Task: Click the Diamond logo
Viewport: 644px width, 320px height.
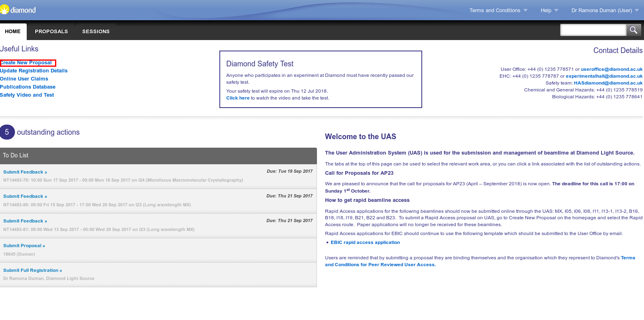Action: tap(18, 10)
